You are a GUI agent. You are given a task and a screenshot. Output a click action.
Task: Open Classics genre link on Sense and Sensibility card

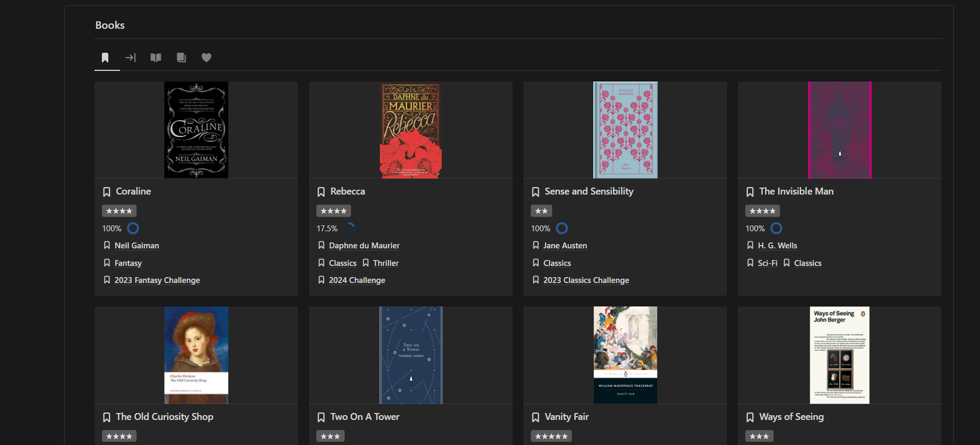pos(557,263)
